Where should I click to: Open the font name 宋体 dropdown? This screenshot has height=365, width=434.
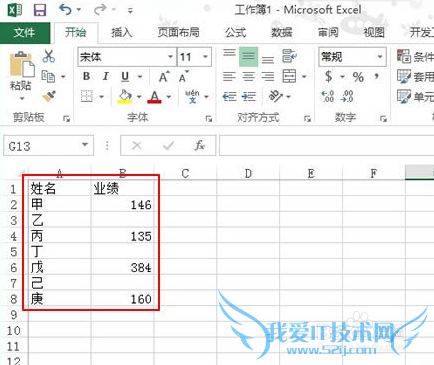coord(170,57)
